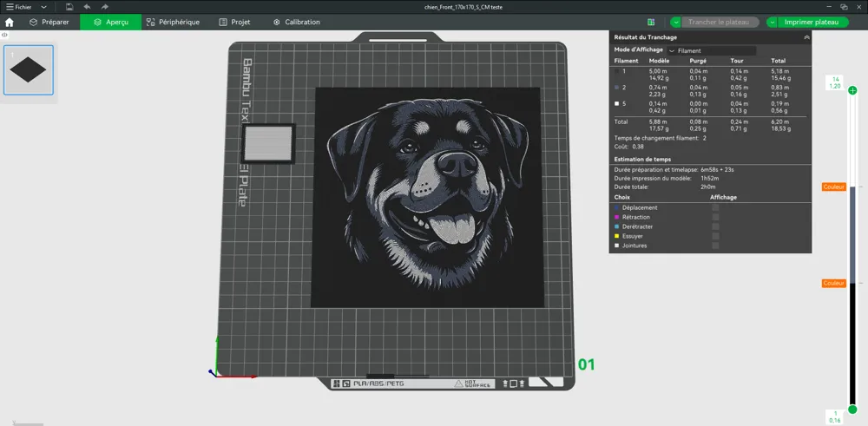Click the Undo arrow icon
Image resolution: width=868 pixels, height=426 pixels.
coord(87,6)
